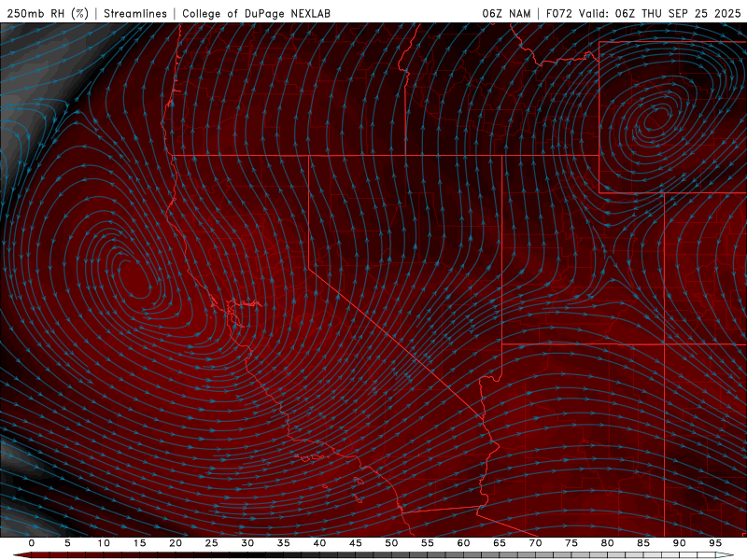Image resolution: width=747 pixels, height=560 pixels.
Task: Click the 35 label on the color scale
Action: (x=284, y=543)
